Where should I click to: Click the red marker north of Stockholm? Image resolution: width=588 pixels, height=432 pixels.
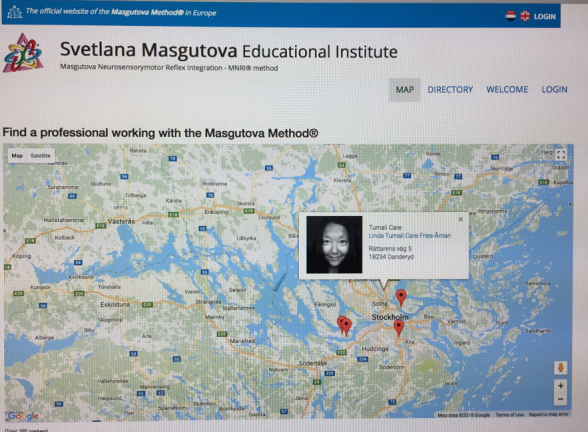[x=401, y=298]
